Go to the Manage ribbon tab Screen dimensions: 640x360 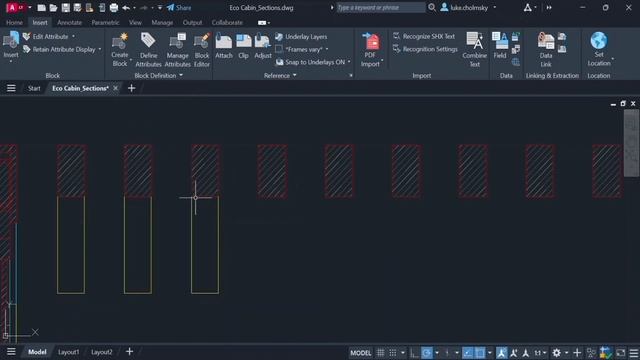point(162,22)
